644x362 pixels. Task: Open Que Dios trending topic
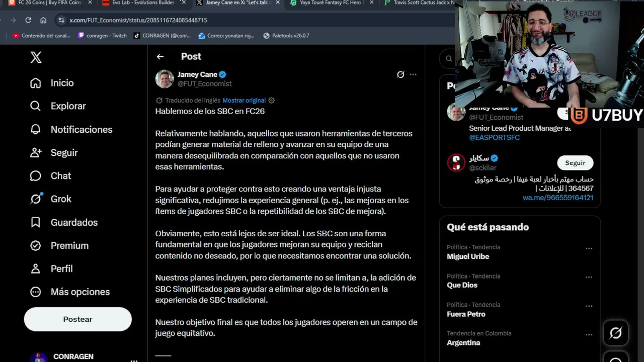tap(462, 285)
